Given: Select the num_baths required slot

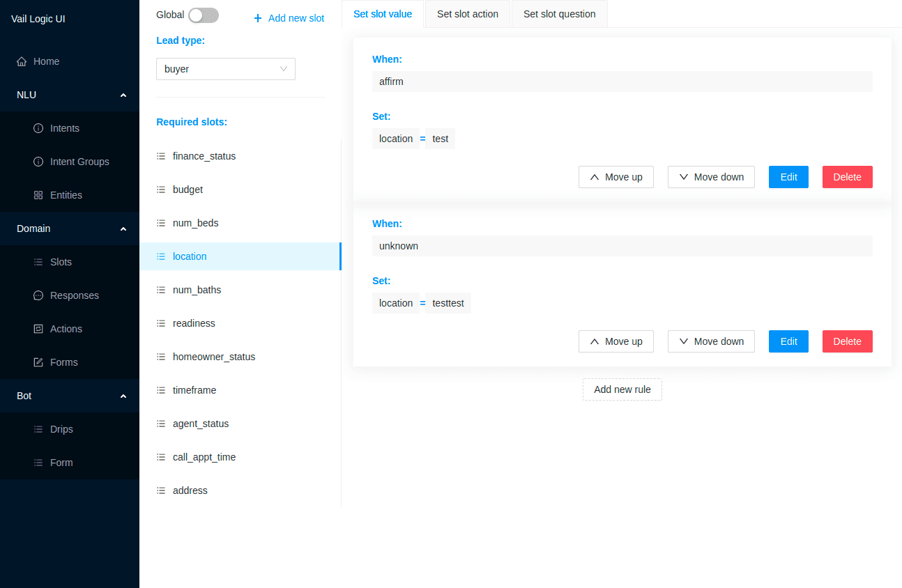Looking at the screenshot, I should coord(197,290).
